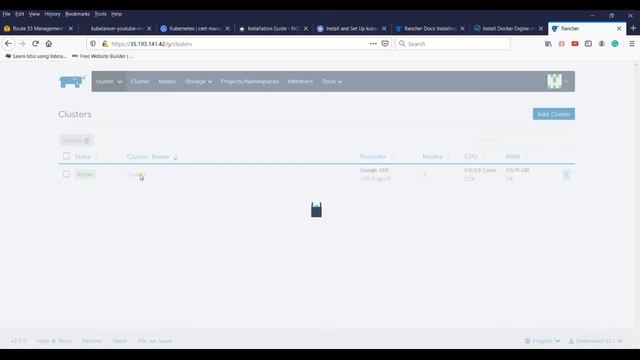
Task: Reload the Rancher page
Action: coord(36,44)
